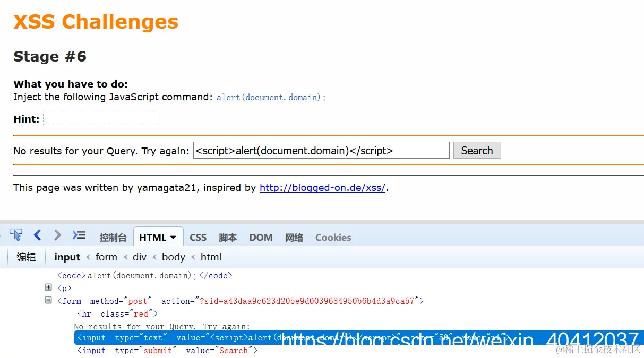
Task: Expand the <p> node
Action: pyautogui.click(x=48, y=287)
